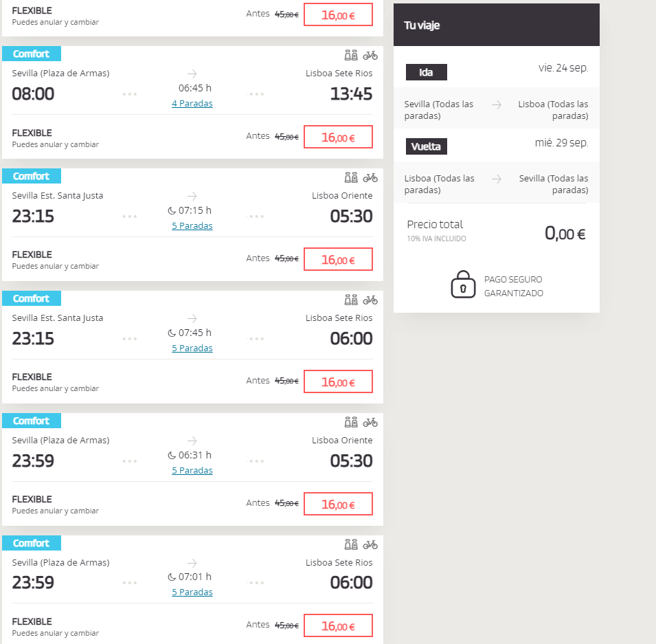Select 16,00 € fare arriving at 06:00 from Santa Justa
The image size is (656, 644).
tap(338, 381)
